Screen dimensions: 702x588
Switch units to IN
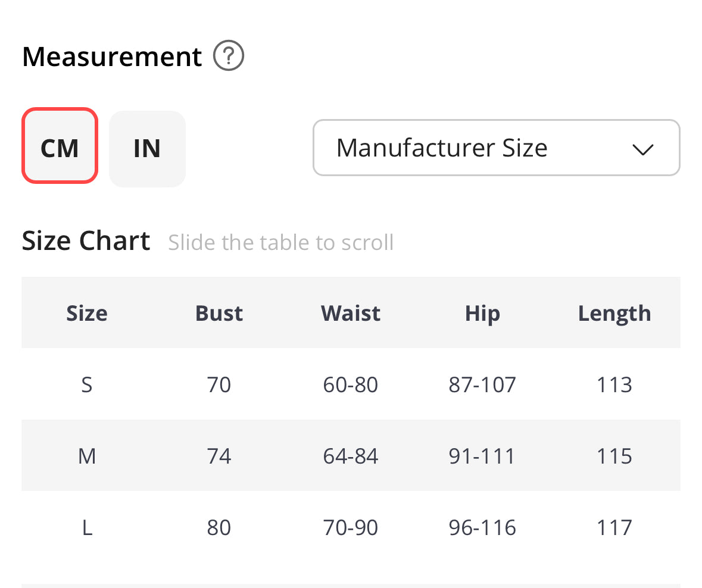point(147,148)
